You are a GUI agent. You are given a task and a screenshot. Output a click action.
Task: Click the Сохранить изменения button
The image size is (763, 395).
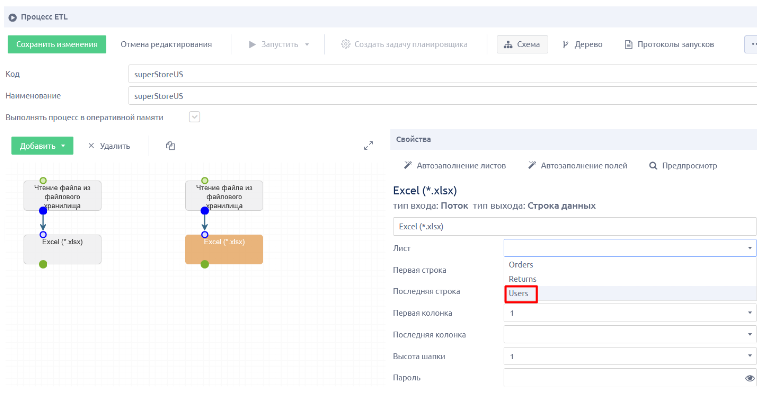[57, 44]
